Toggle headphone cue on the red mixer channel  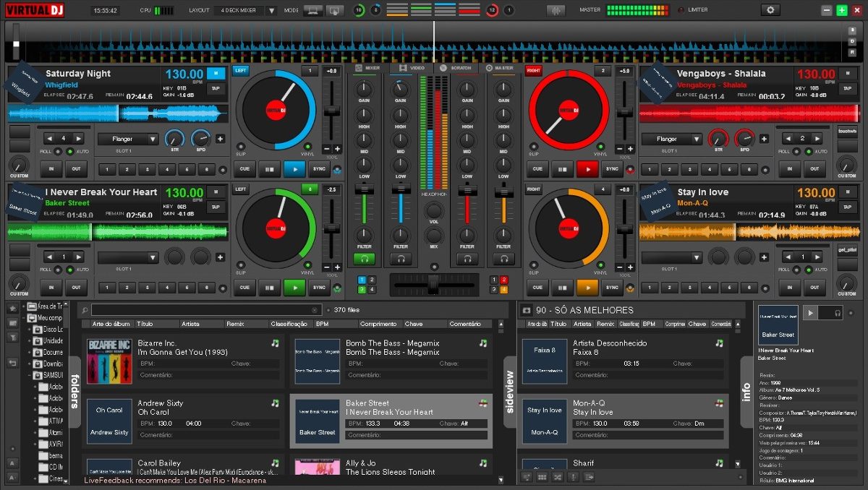(x=467, y=259)
